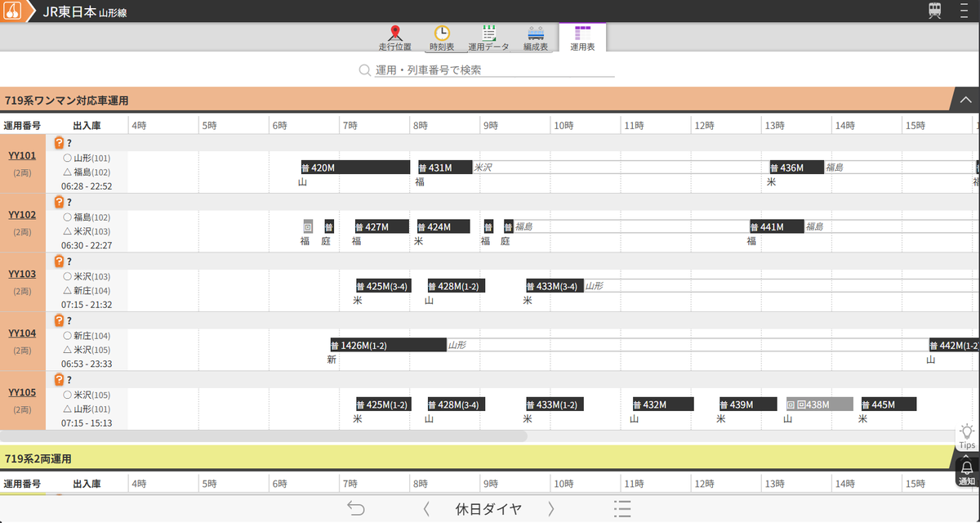Open operation YY105 link
980x523 pixels.
tap(22, 392)
